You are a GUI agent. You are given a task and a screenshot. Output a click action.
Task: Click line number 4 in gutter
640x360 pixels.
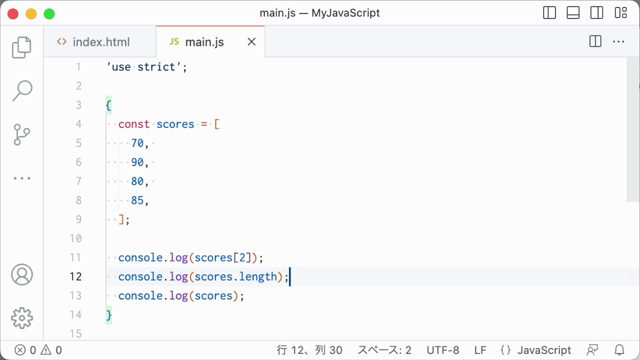tap(78, 124)
